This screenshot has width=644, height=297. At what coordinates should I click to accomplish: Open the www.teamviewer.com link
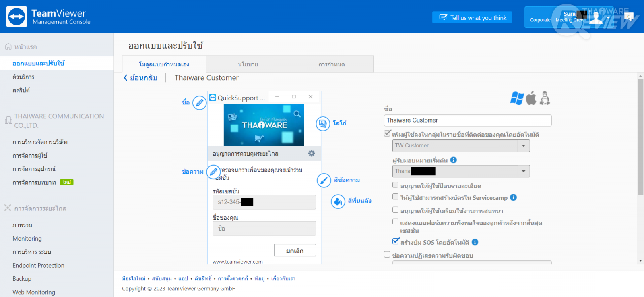pyautogui.click(x=237, y=262)
